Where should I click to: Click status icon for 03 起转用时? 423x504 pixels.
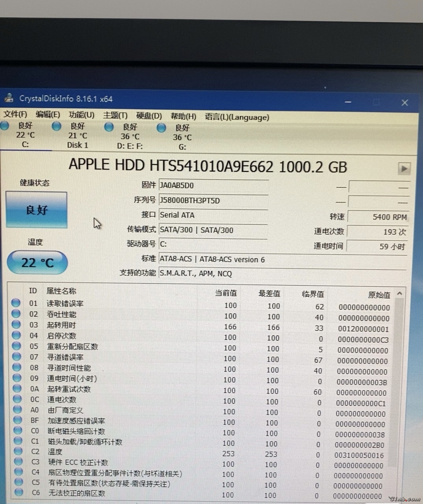[16, 325]
